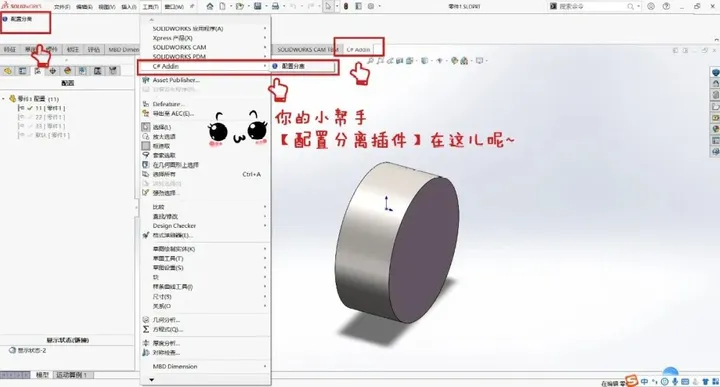
Task: Click the arrow expanding the menu's bottom
Action: click(x=152, y=380)
